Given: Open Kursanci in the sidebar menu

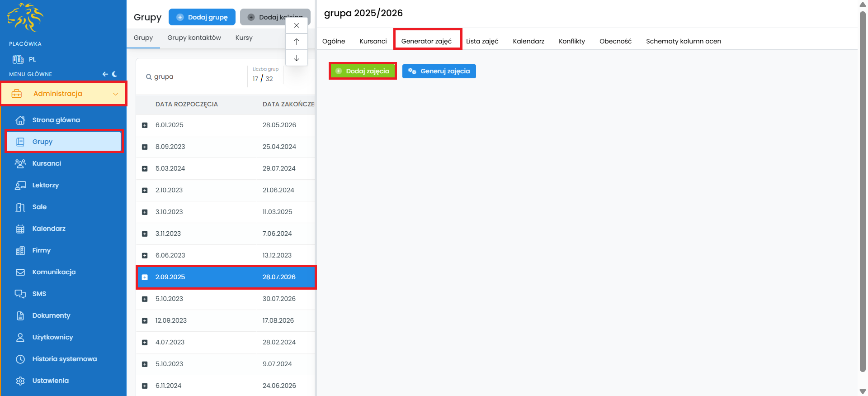Looking at the screenshot, I should [x=46, y=163].
